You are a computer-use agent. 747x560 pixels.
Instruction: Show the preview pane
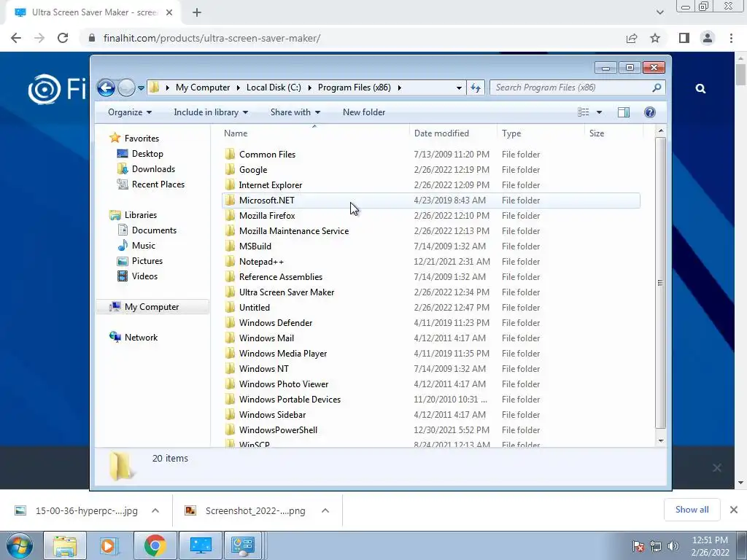coord(624,112)
